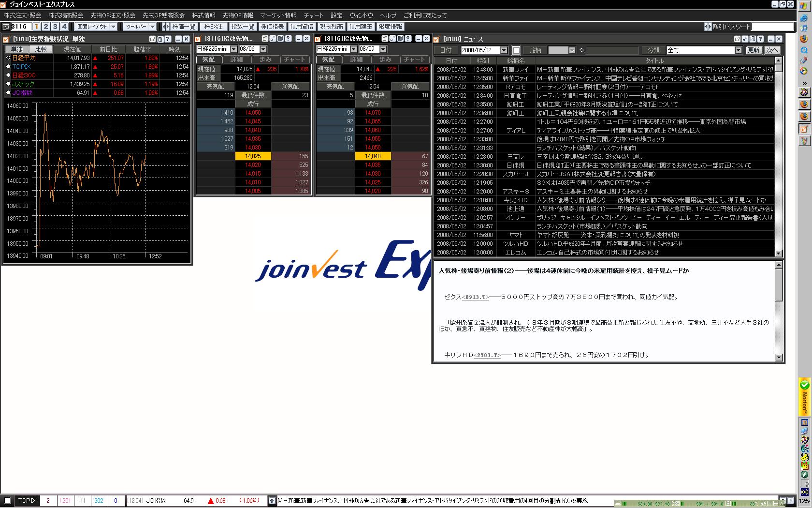Open help icon in the 主要指数状況 panel

[x=168, y=39]
